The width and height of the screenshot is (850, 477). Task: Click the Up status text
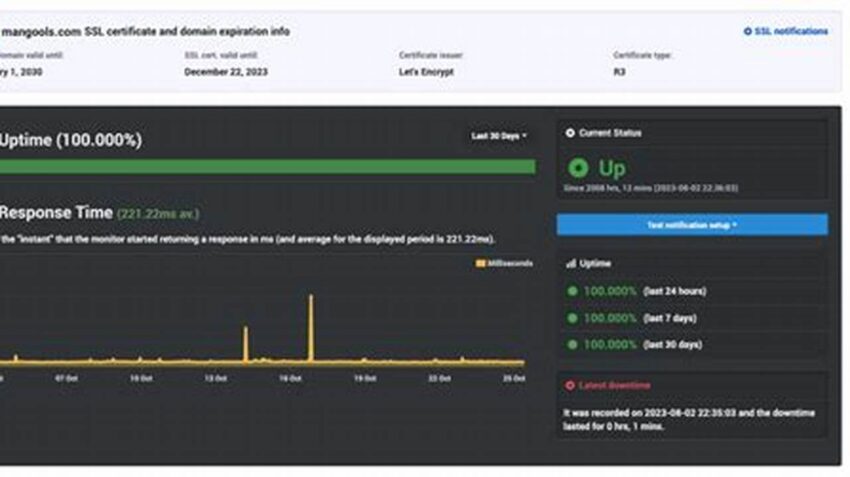tap(612, 169)
